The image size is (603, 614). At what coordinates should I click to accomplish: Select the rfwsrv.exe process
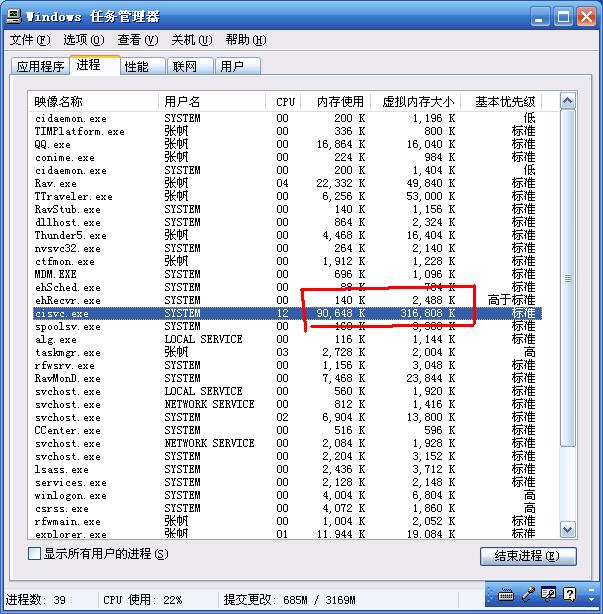tap(287, 365)
